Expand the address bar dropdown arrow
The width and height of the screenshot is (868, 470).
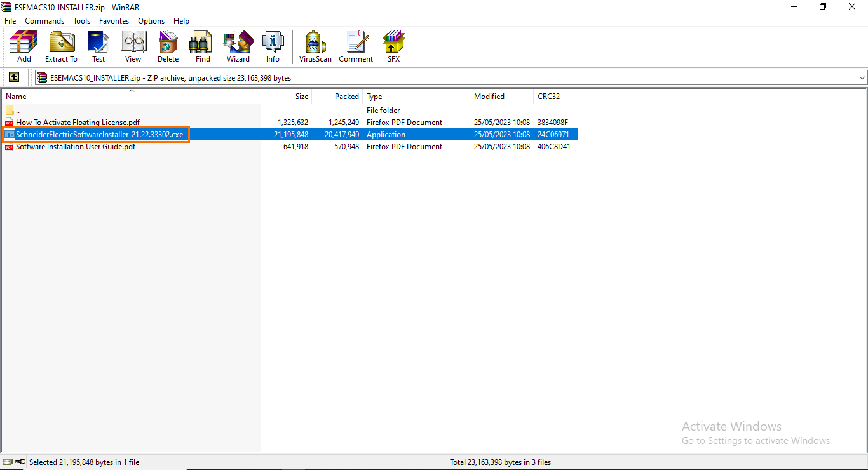[862, 78]
